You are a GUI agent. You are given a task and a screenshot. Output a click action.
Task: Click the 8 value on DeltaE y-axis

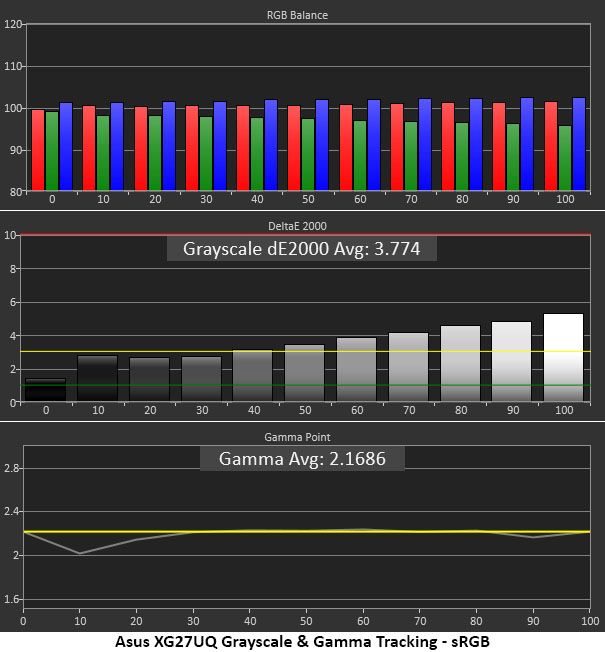(13, 269)
